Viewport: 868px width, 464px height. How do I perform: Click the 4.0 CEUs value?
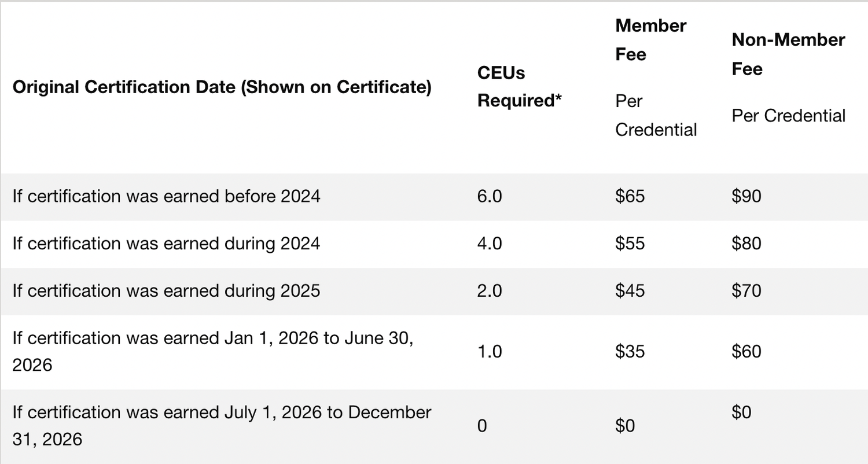pos(490,244)
